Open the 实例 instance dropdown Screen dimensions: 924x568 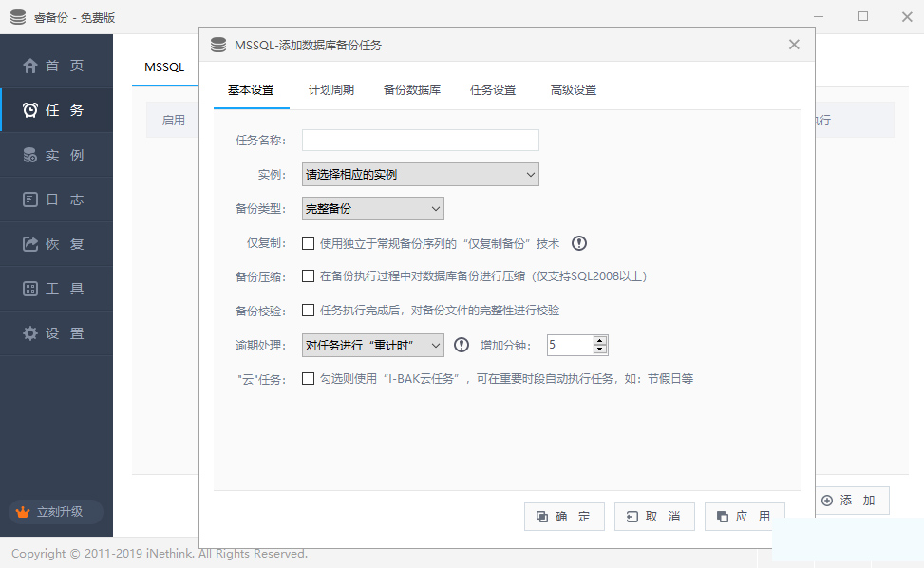(x=420, y=174)
